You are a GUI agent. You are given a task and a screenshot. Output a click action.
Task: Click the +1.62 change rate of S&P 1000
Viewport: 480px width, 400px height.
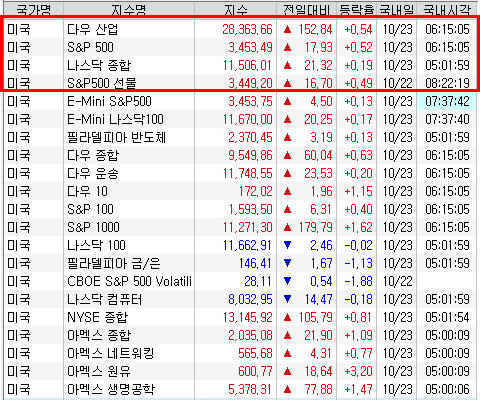358,227
